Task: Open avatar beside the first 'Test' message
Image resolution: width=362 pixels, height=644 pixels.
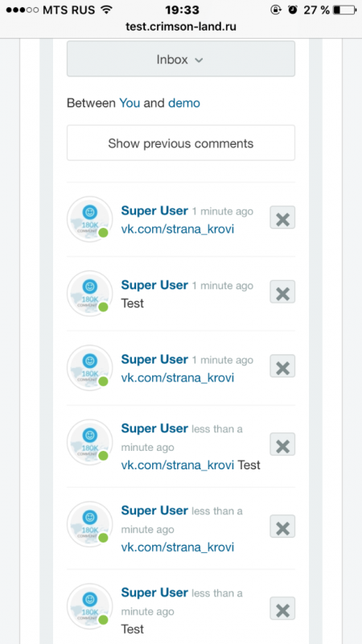Action: point(89,293)
